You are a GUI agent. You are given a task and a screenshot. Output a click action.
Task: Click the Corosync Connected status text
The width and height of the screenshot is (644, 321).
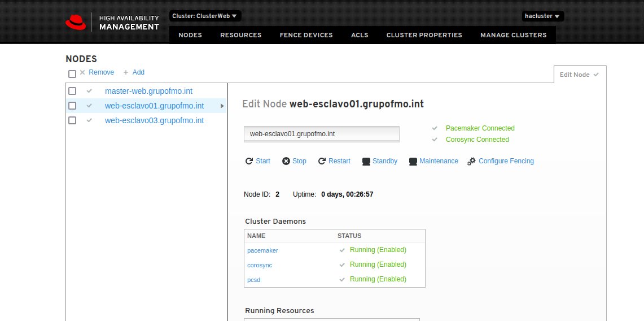click(x=477, y=140)
